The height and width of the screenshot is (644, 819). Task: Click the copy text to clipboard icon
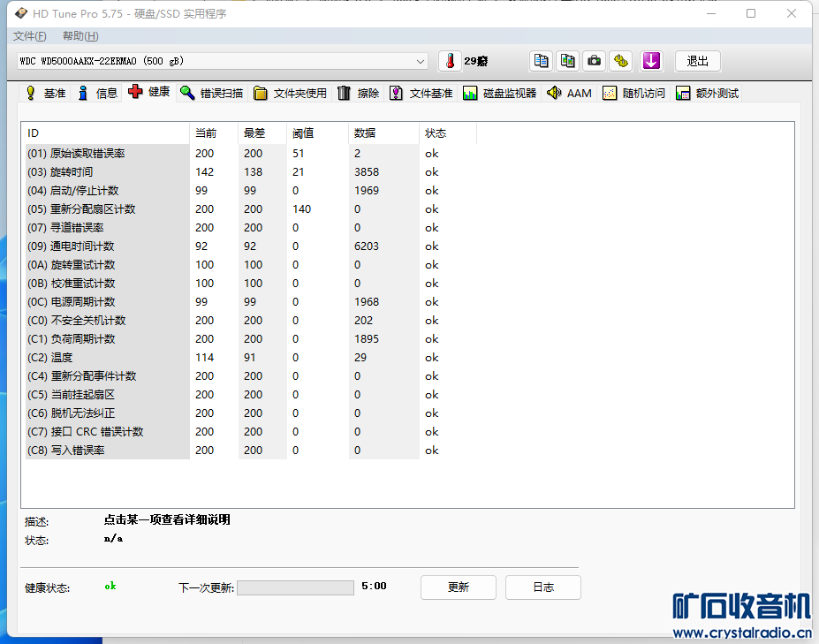coord(541,61)
